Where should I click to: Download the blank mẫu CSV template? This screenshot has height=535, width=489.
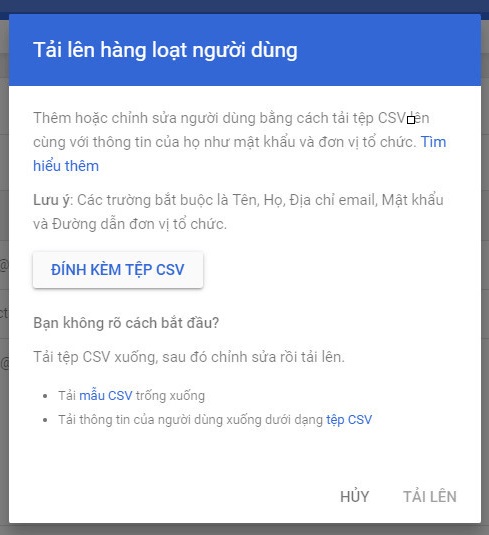click(x=105, y=396)
